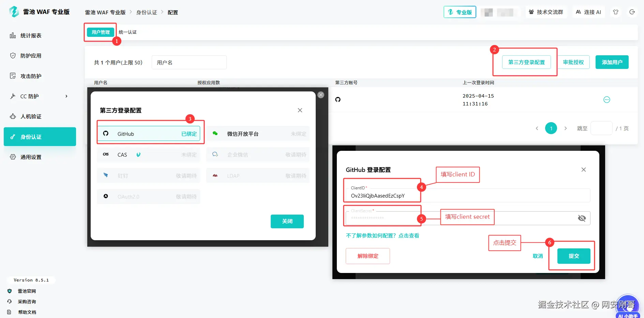Click the 企业微信 icon

pyautogui.click(x=215, y=154)
